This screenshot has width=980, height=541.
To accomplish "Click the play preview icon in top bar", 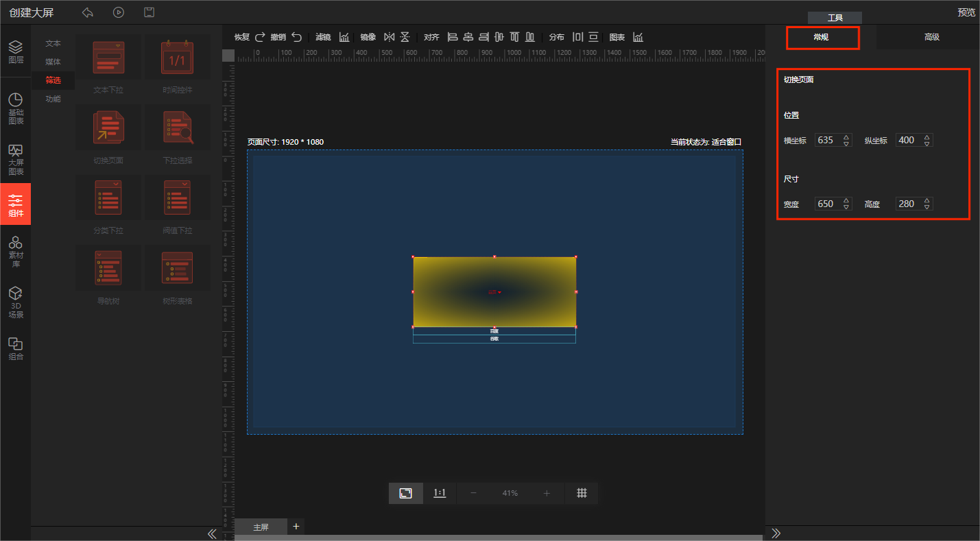I will point(119,12).
